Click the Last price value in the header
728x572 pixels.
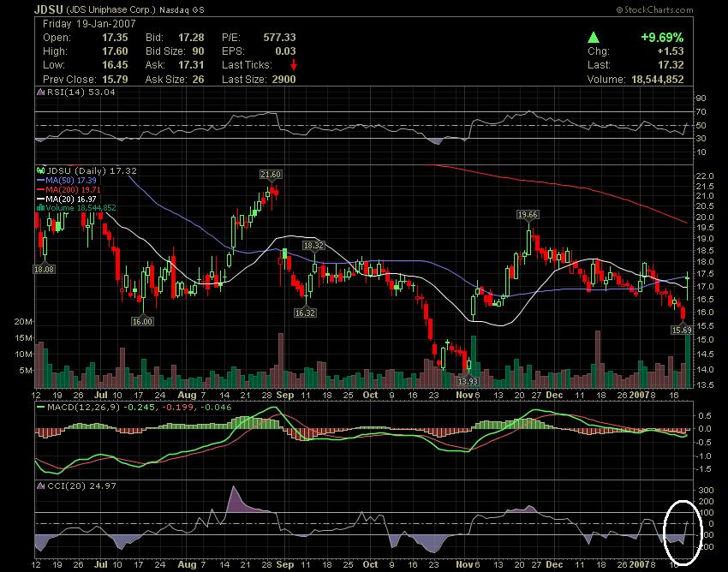(671, 65)
